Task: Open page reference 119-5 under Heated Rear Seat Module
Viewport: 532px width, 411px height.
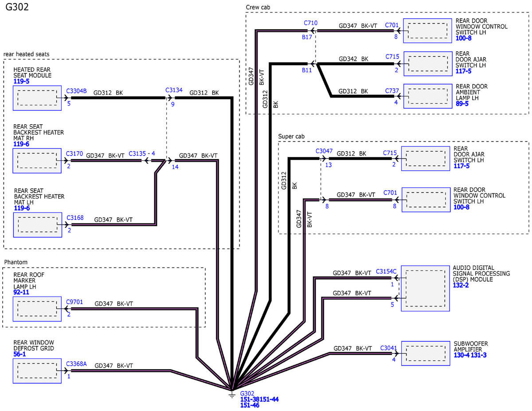Action: 21,82
